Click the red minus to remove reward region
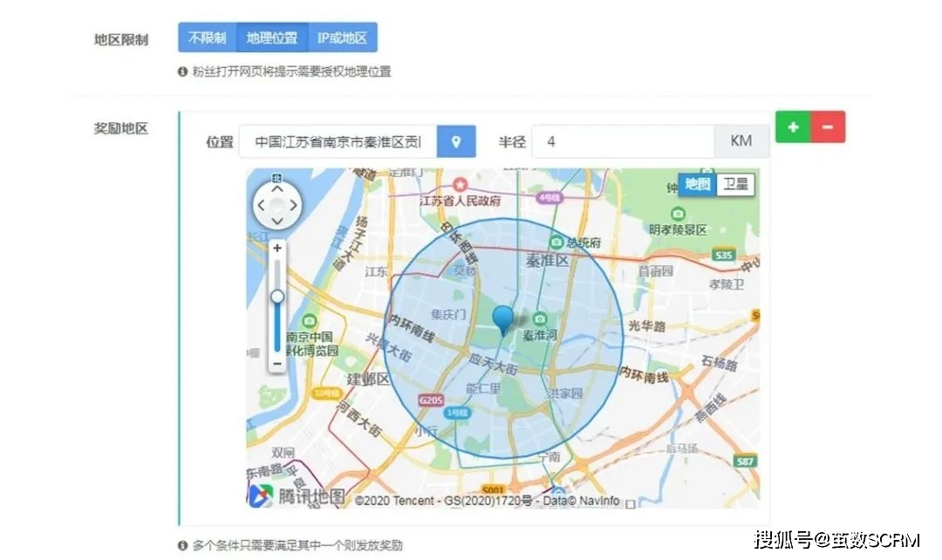942x560 pixels. 828,126
